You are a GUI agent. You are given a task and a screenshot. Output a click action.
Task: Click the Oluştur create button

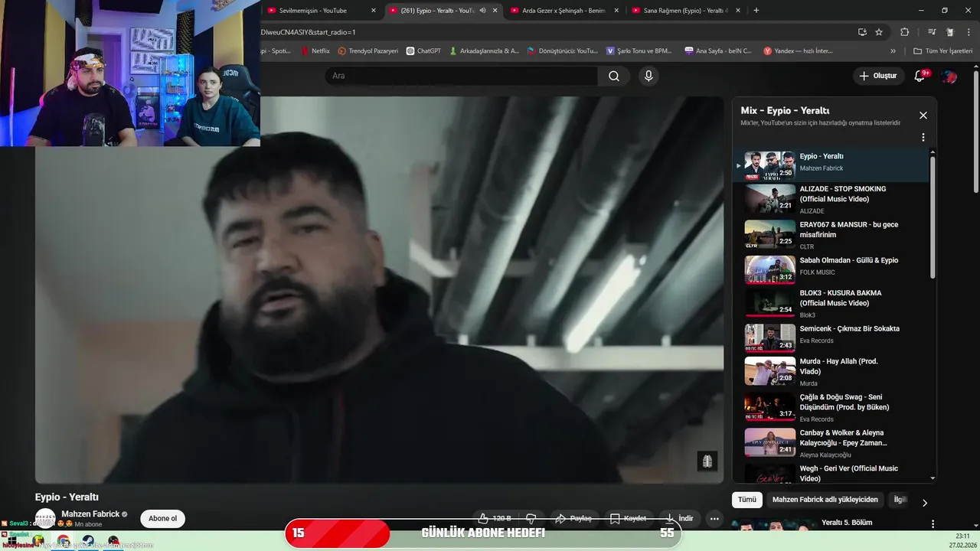click(x=877, y=76)
